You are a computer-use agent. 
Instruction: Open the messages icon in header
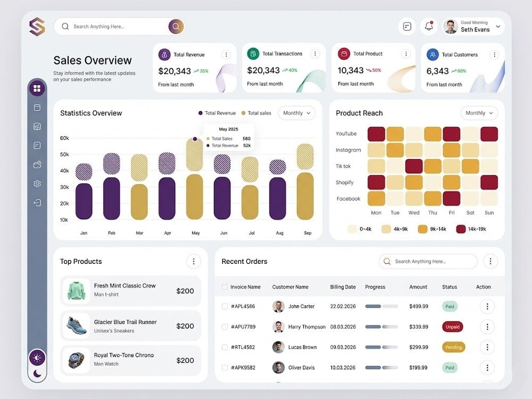pos(407,27)
